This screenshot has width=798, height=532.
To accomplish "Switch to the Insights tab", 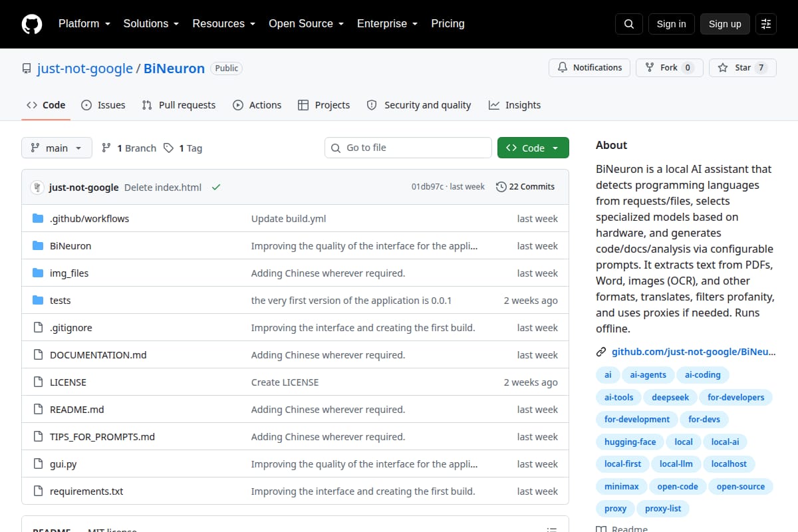I will click(x=515, y=105).
